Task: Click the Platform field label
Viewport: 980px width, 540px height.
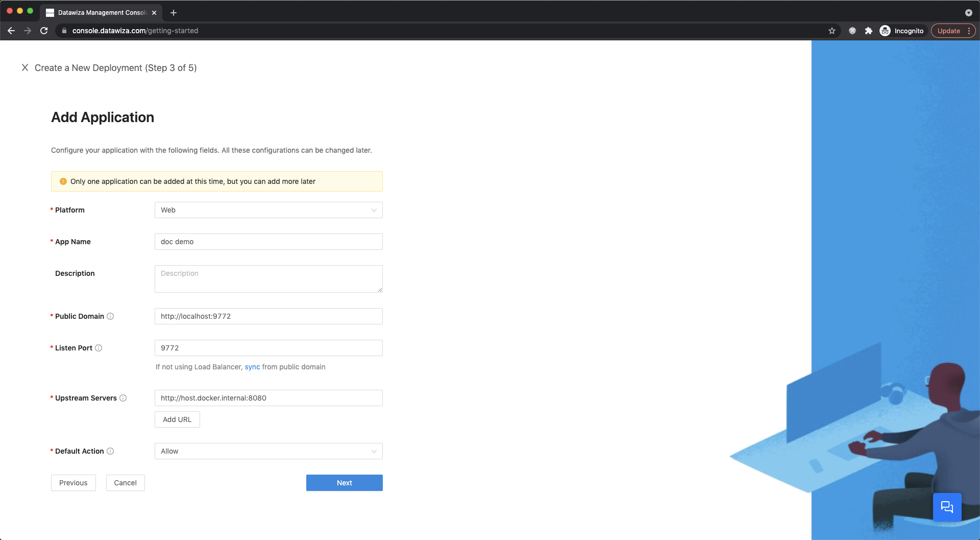Action: pyautogui.click(x=70, y=210)
